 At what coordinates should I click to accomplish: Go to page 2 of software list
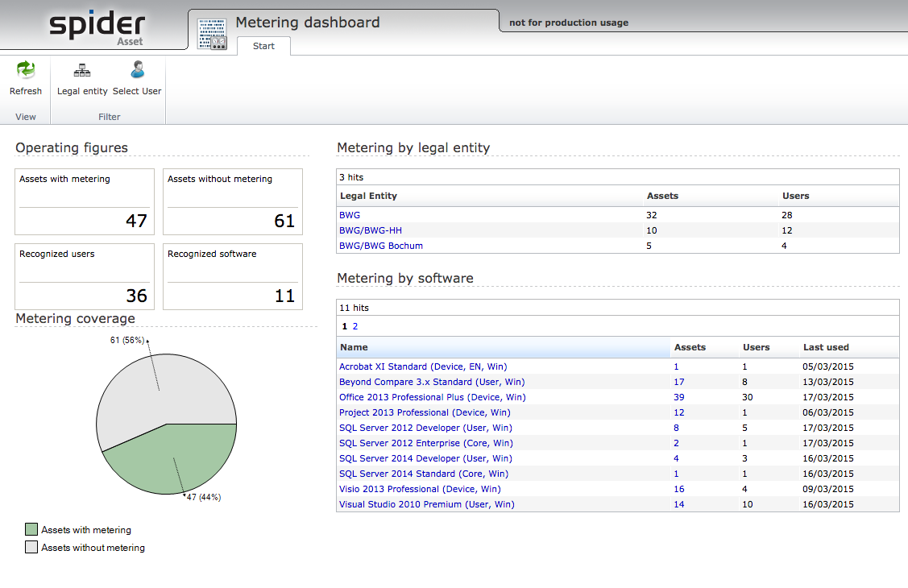[x=355, y=327]
